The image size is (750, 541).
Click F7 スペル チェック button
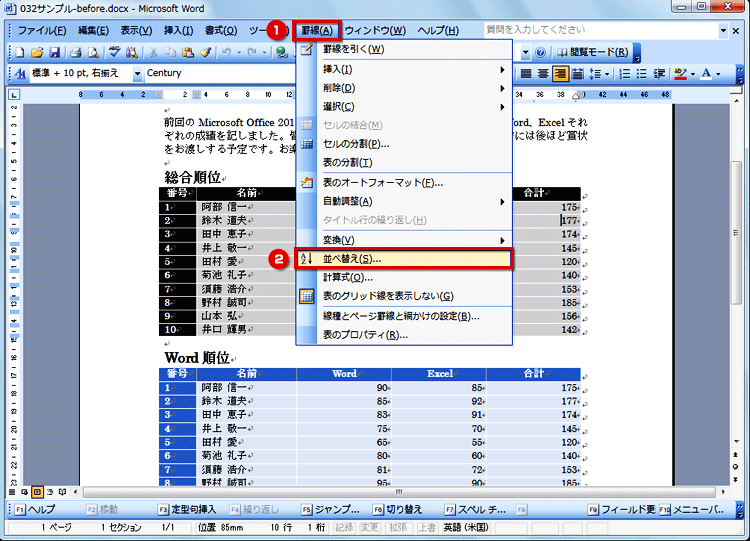[475, 510]
